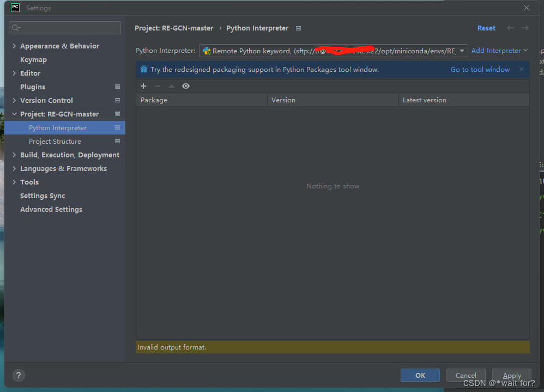Image resolution: width=544 pixels, height=392 pixels.
Task: Expand the Editor section
Action: [14, 73]
